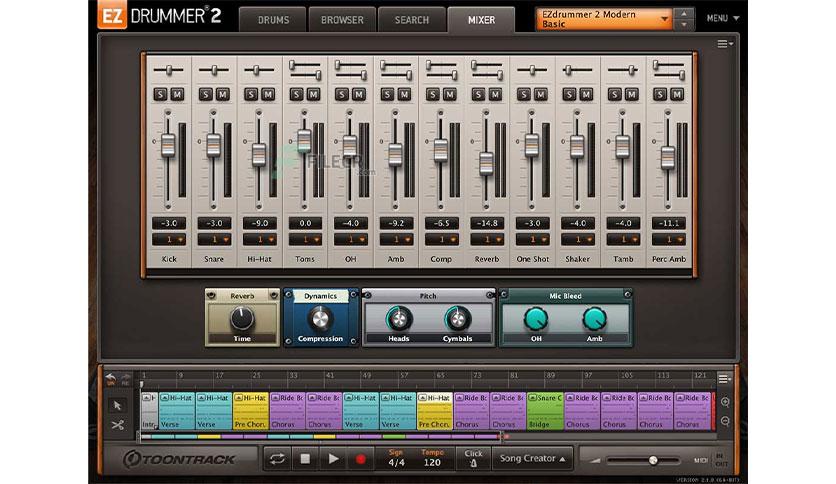
Task: Open the mixer options menu icon
Action: [724, 44]
